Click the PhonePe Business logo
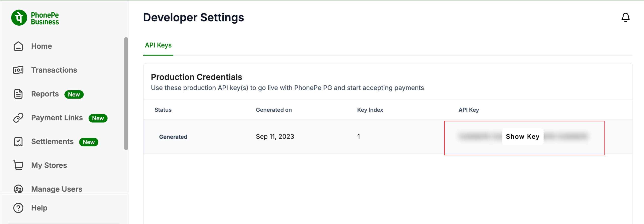Image resolution: width=644 pixels, height=224 pixels. click(x=35, y=18)
